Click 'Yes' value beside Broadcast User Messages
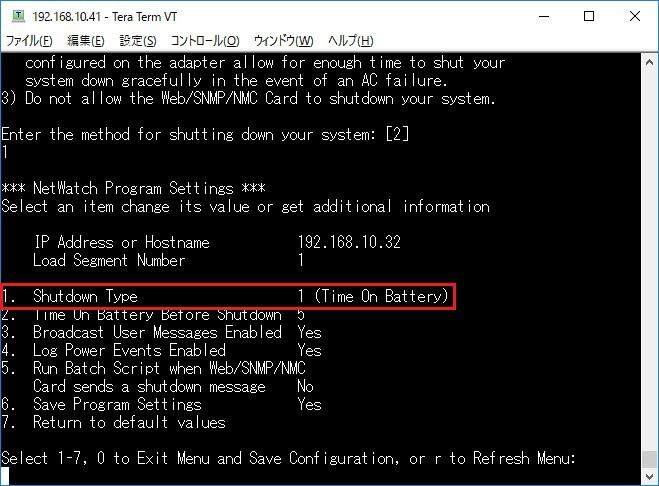Viewport: 659px width, 486px height. (x=309, y=333)
